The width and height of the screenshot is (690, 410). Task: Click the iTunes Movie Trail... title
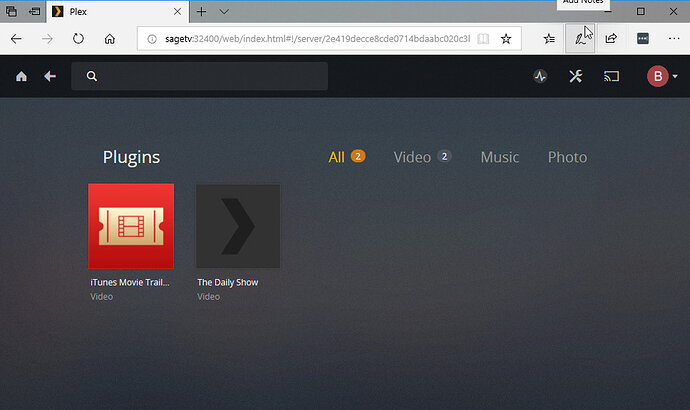click(x=130, y=282)
